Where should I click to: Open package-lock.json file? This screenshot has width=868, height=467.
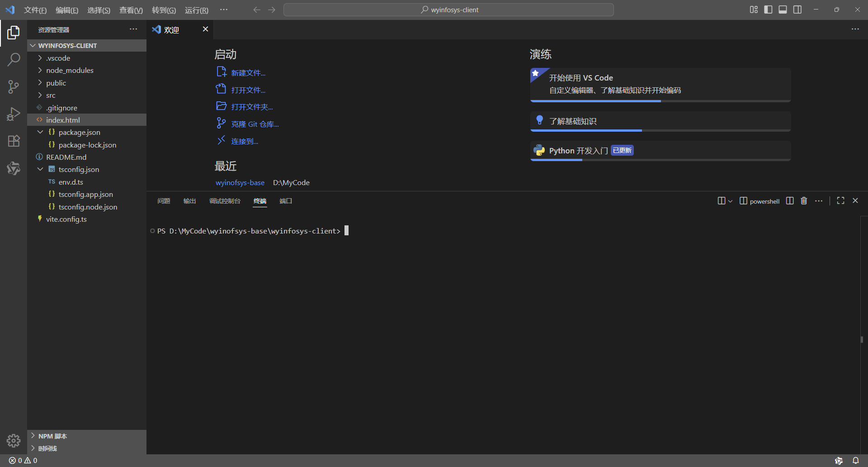tap(87, 145)
